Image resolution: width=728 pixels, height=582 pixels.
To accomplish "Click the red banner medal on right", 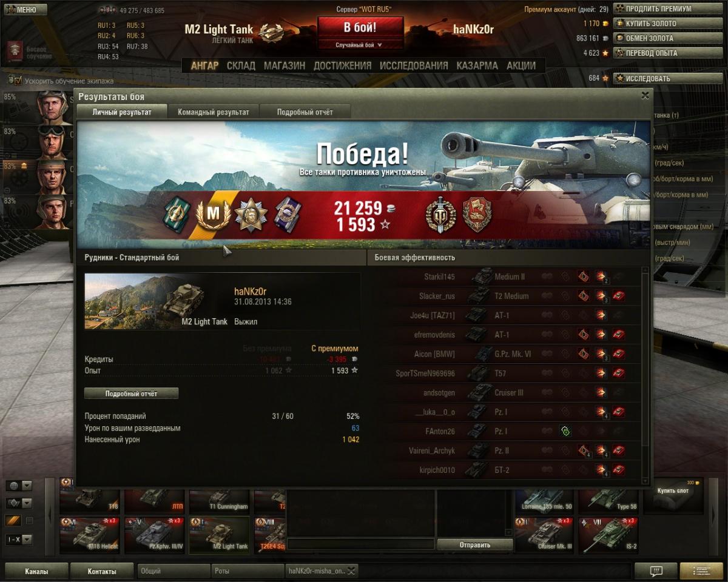I will click(477, 214).
